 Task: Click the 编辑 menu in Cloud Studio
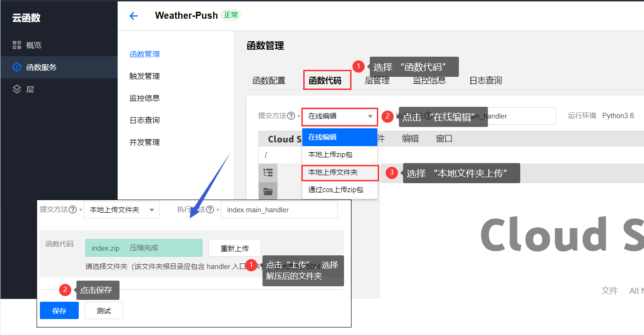coord(410,139)
